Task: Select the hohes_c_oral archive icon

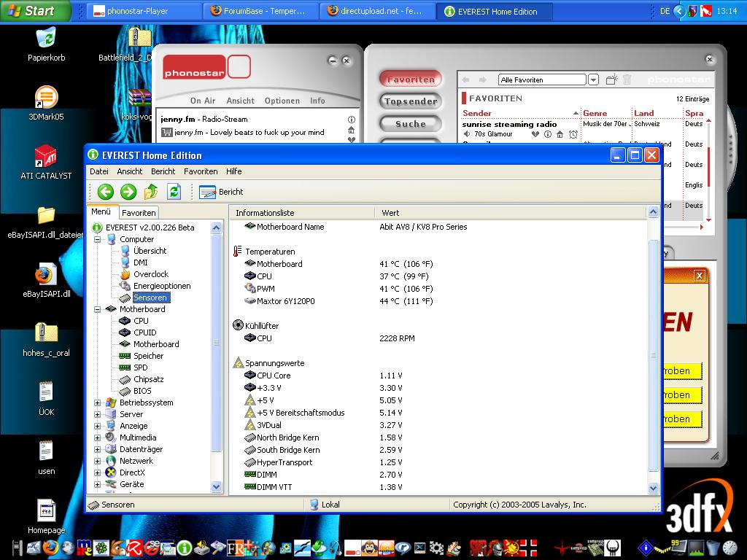Action: coord(46,340)
